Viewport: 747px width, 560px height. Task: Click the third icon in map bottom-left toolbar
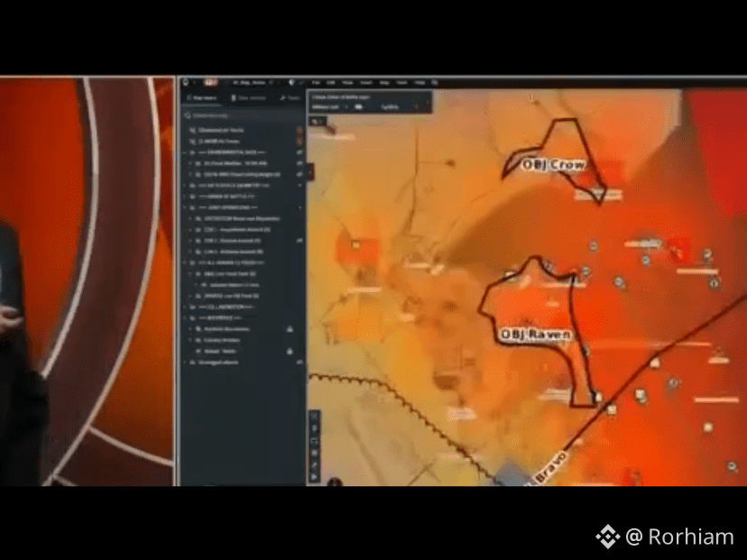tap(314, 440)
